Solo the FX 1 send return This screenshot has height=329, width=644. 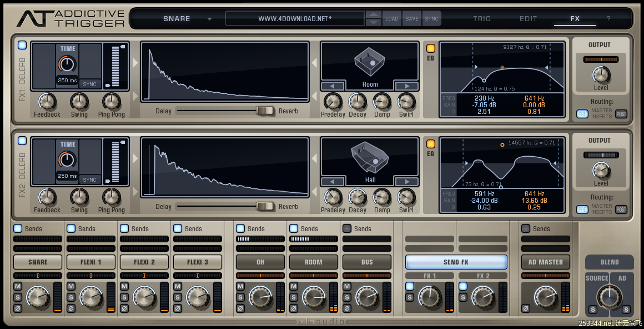410,297
